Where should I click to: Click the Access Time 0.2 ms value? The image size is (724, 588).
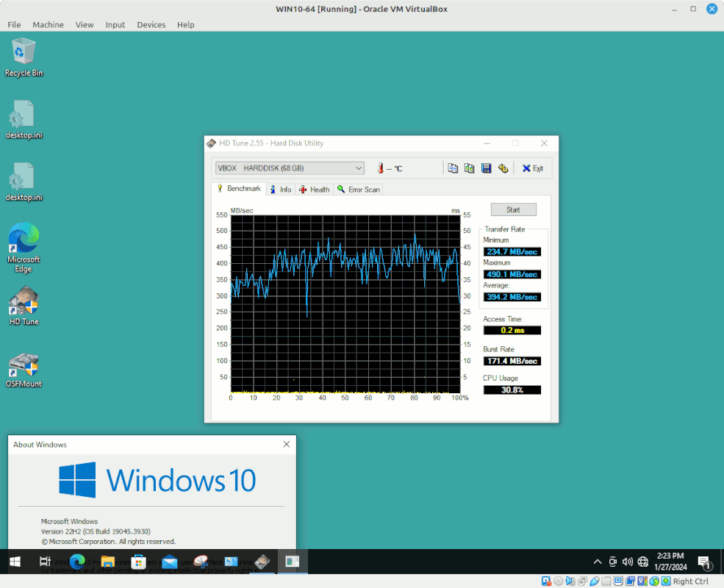512,331
